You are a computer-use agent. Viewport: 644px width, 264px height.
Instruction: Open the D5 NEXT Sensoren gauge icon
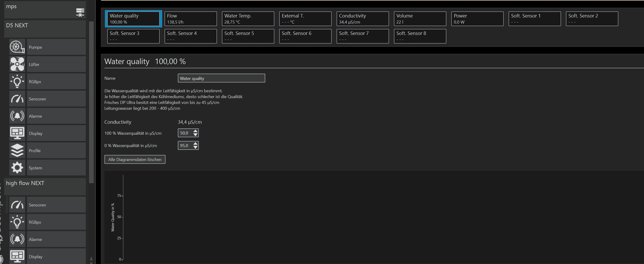17,99
